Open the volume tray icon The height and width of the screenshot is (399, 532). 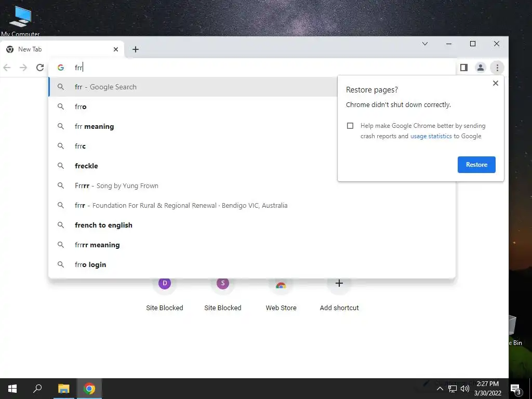(465, 389)
